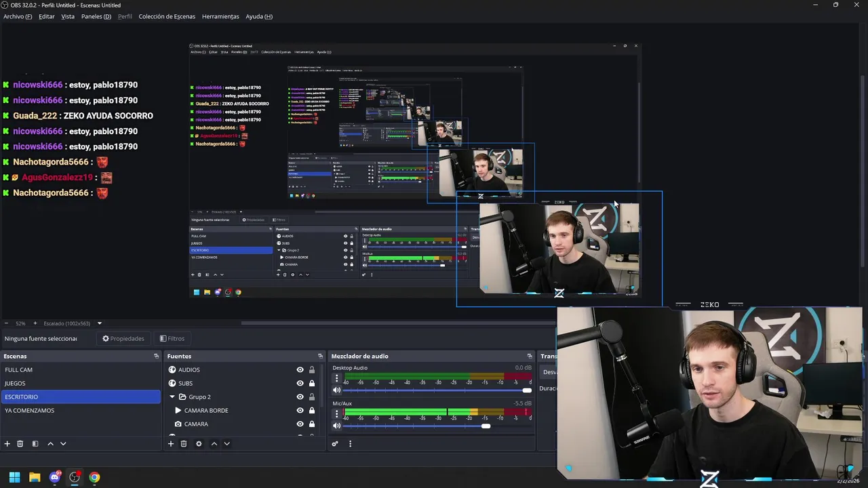Click the globe icon of AUDIOS source
Image resolution: width=868 pixels, height=488 pixels.
click(x=172, y=370)
